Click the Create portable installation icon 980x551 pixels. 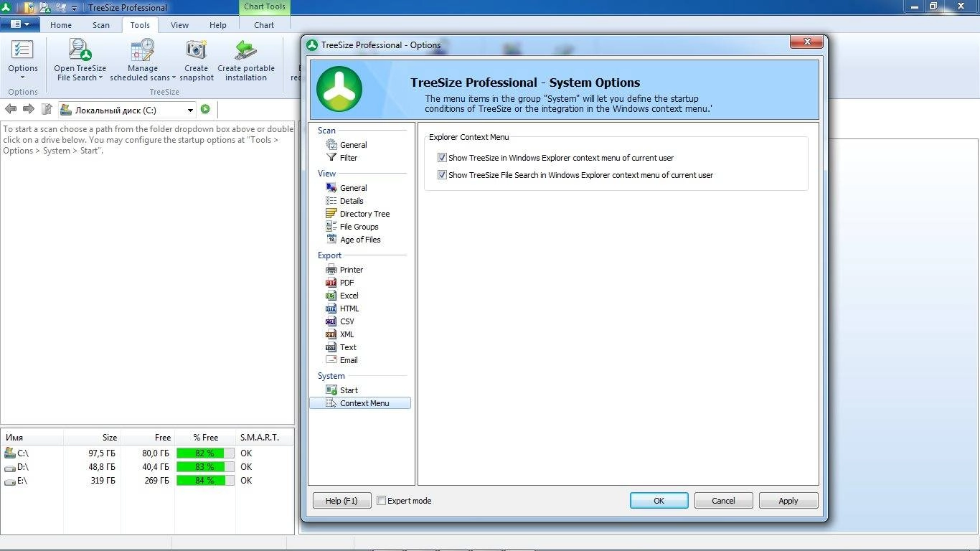245,50
